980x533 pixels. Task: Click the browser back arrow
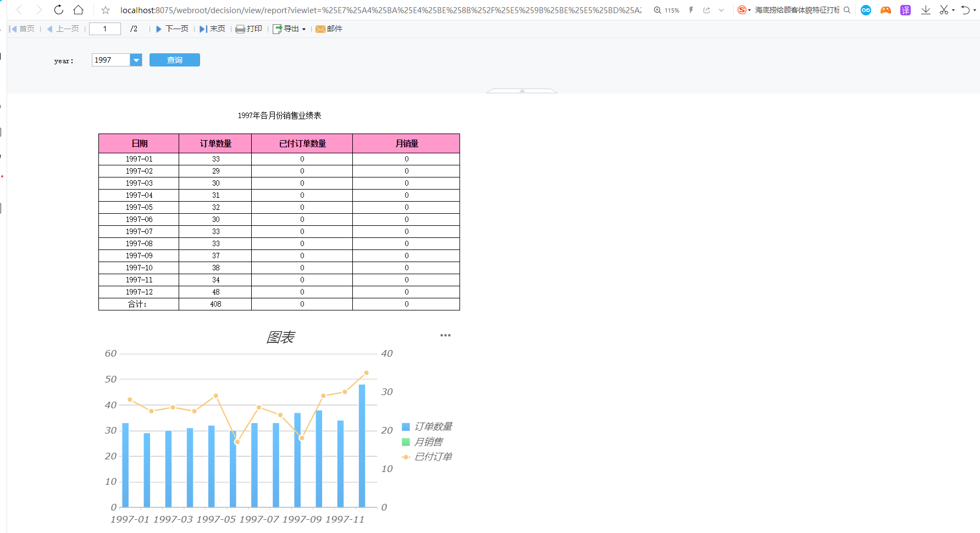pyautogui.click(x=20, y=10)
